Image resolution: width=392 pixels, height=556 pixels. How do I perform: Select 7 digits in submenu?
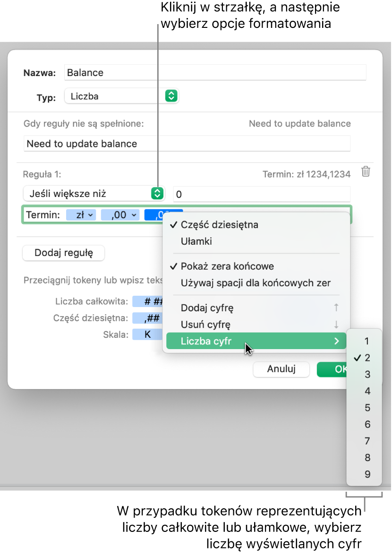364,441
